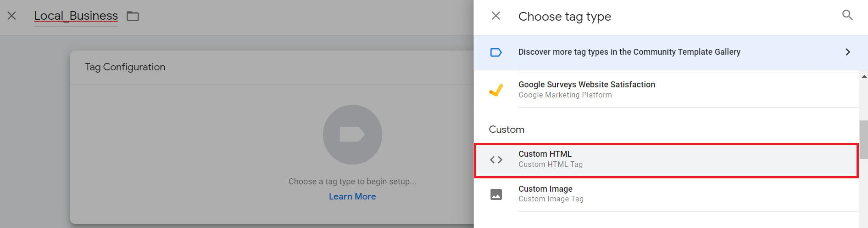Click the gray tag placeholder circle icon
Image resolution: width=868 pixels, height=228 pixels.
point(352,135)
